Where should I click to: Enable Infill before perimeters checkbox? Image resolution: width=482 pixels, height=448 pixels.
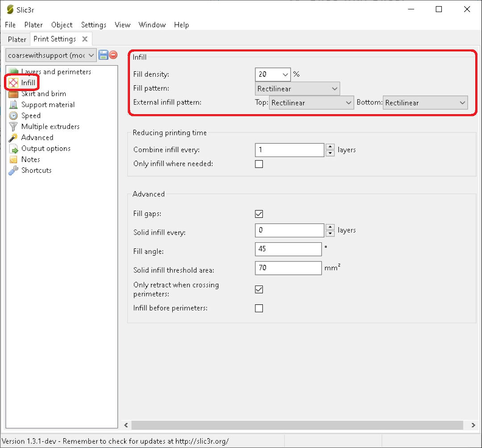tap(259, 308)
